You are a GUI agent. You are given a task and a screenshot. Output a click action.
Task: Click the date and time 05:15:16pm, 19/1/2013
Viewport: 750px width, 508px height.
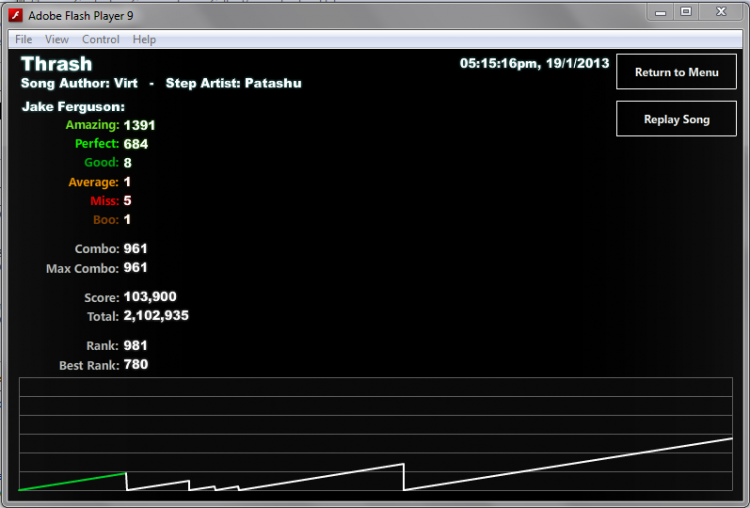click(x=534, y=63)
